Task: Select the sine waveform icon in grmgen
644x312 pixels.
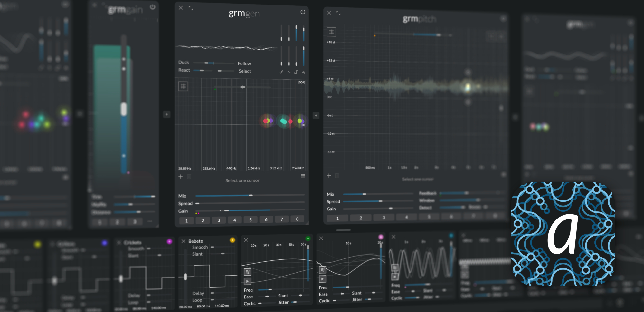Action: tap(281, 72)
